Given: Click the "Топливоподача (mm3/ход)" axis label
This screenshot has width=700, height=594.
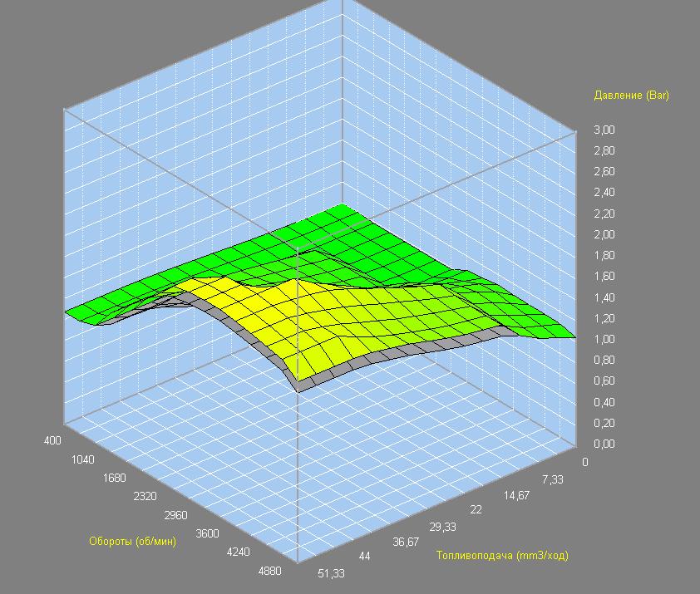Looking at the screenshot, I should point(502,555).
